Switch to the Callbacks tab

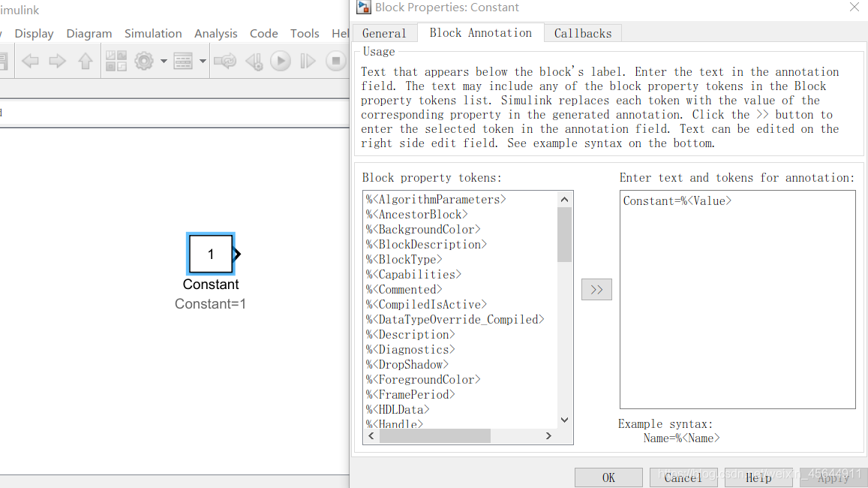pos(583,33)
